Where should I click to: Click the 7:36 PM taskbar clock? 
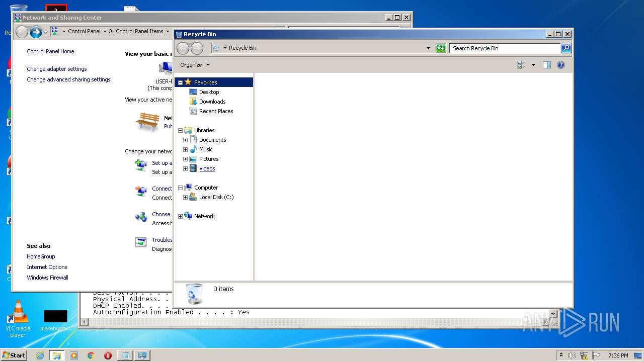[x=618, y=355]
